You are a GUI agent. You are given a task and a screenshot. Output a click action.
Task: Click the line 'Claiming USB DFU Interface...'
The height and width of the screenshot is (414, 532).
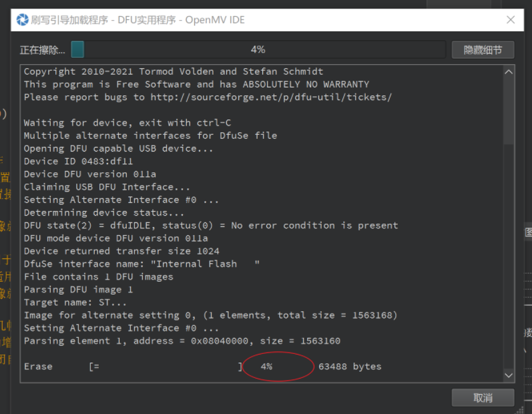[107, 187]
